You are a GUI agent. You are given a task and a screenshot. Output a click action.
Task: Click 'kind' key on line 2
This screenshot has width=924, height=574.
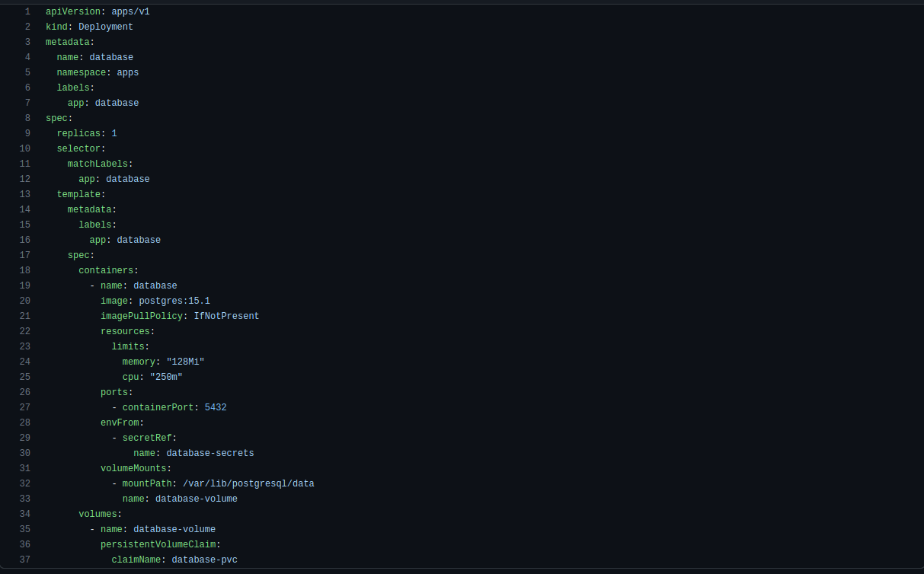click(x=56, y=27)
